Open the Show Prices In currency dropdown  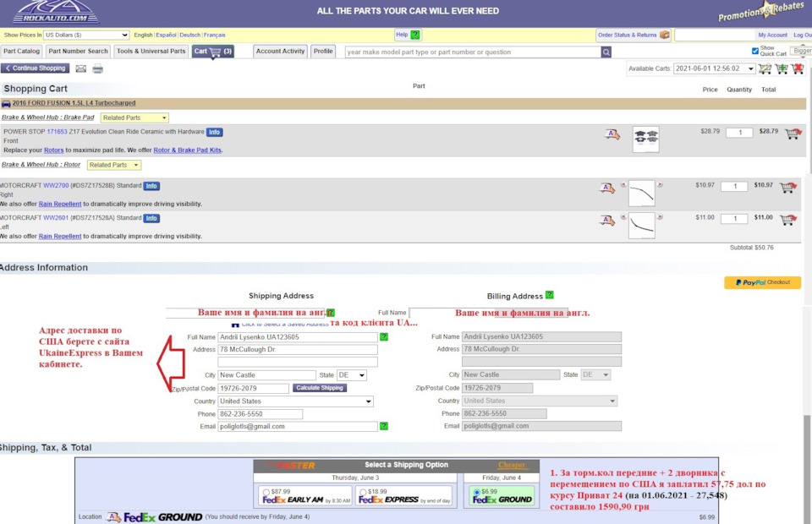point(86,35)
